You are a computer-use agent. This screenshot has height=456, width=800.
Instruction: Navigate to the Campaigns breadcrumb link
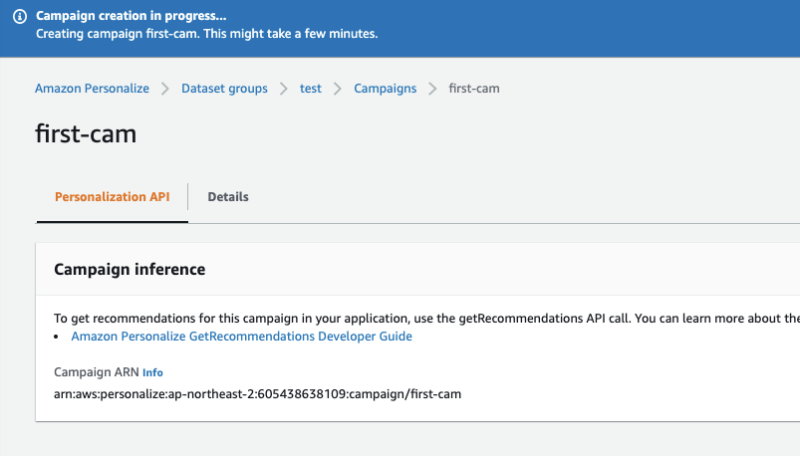click(x=385, y=88)
